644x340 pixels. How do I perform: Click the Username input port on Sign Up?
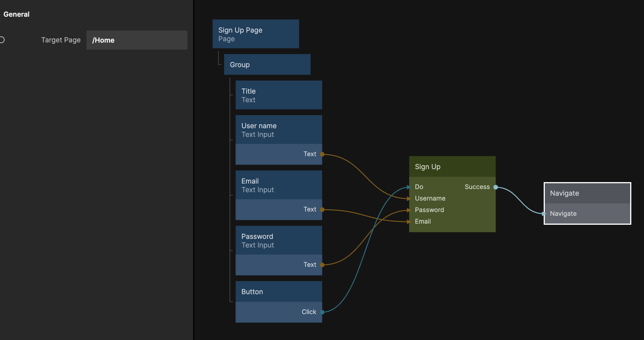(x=409, y=199)
